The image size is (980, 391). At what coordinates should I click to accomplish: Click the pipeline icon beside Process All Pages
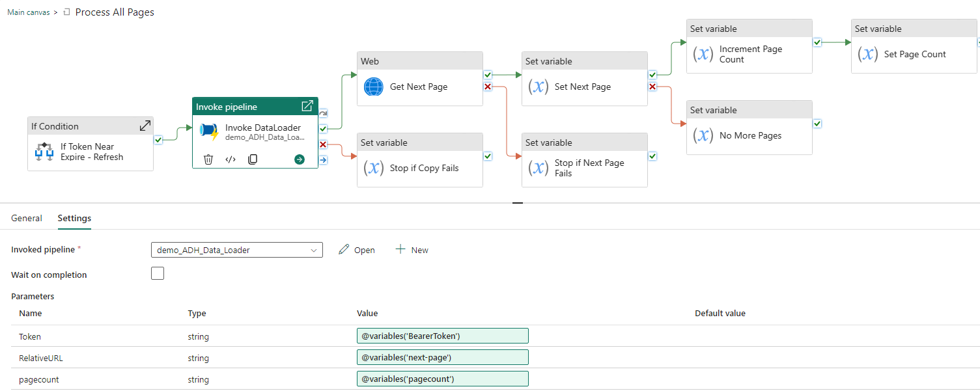(67, 12)
